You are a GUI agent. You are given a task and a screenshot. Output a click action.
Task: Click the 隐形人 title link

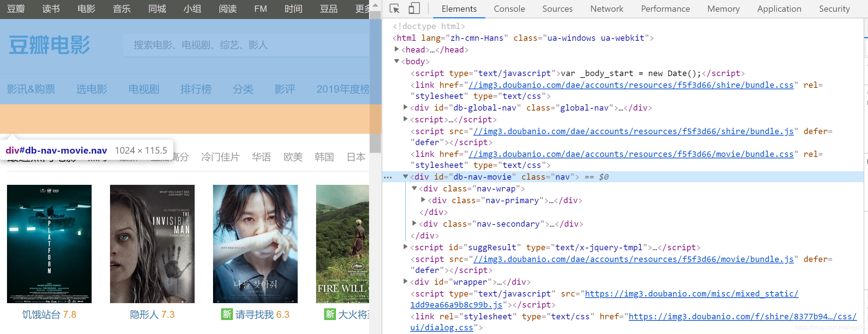tap(144, 315)
